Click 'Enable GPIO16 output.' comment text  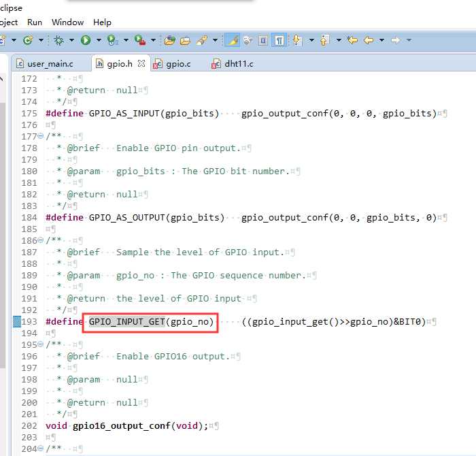coord(173,356)
